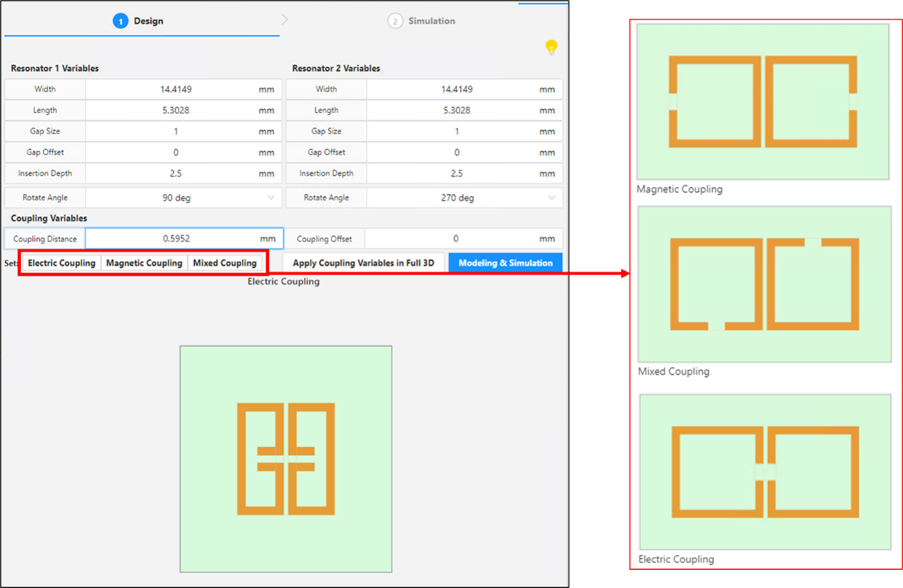Select the Magnetic Coupling preset
The image size is (903, 588).
pos(144,263)
